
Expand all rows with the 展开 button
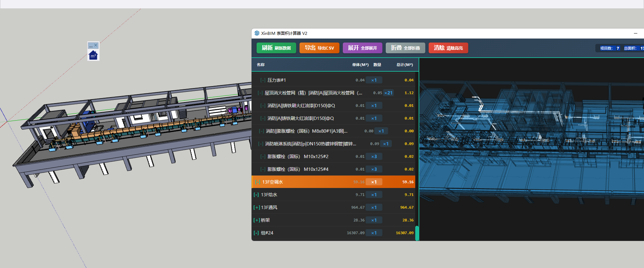pos(362,48)
